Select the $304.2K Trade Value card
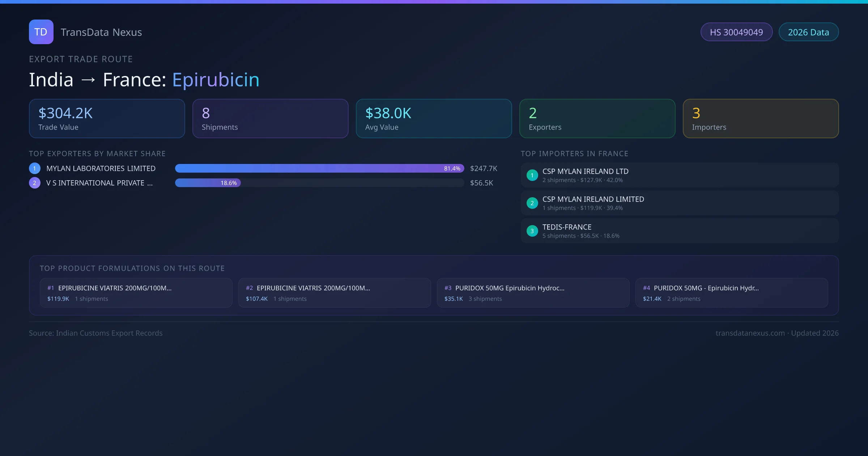The image size is (868, 456). (107, 119)
